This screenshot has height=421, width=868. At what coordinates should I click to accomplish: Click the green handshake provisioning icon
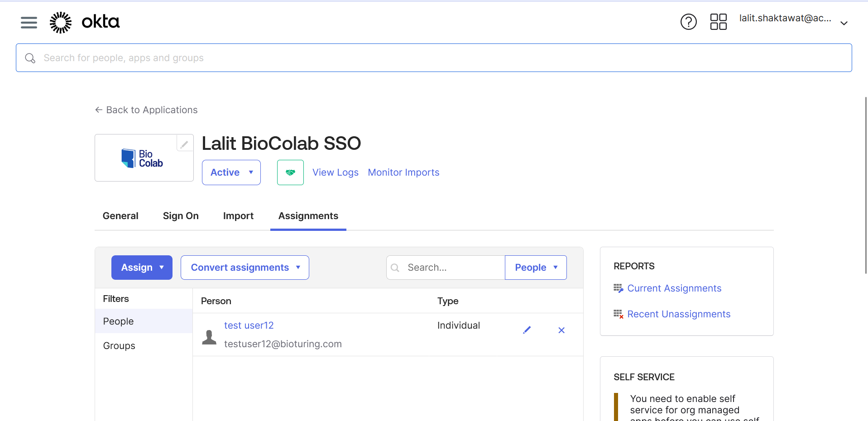pyautogui.click(x=291, y=172)
